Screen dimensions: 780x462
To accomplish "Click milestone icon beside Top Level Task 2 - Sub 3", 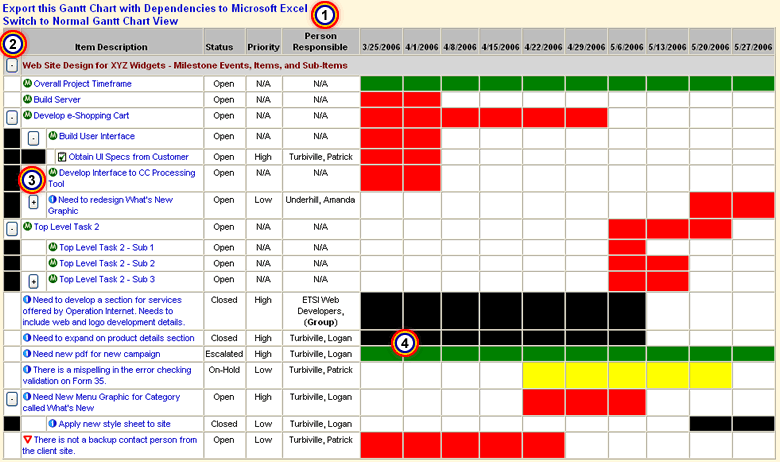I will (53, 279).
